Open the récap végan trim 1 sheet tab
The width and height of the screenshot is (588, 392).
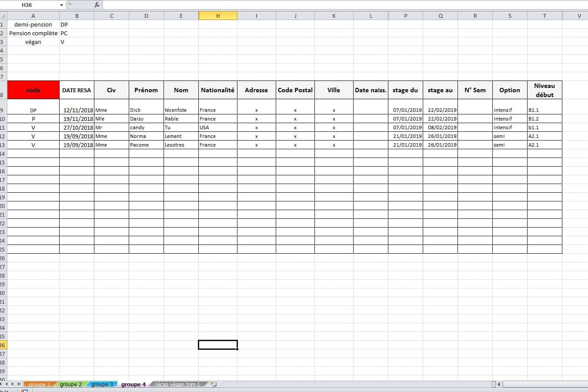pos(177,385)
